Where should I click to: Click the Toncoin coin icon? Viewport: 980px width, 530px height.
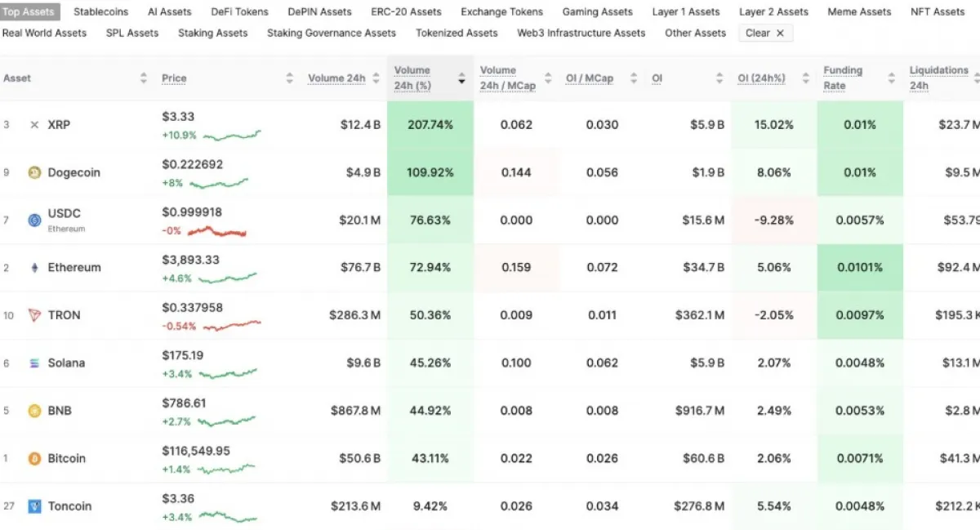pyautogui.click(x=34, y=506)
